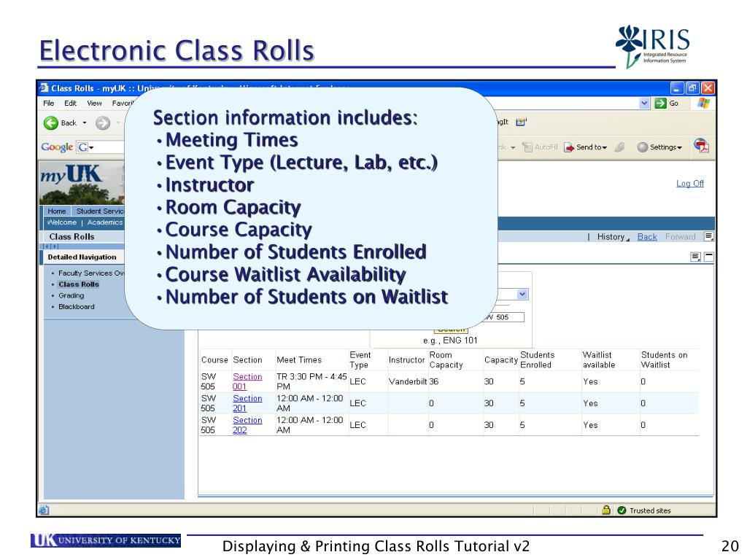
Task: Click the portal Back link
Action: click(x=647, y=237)
